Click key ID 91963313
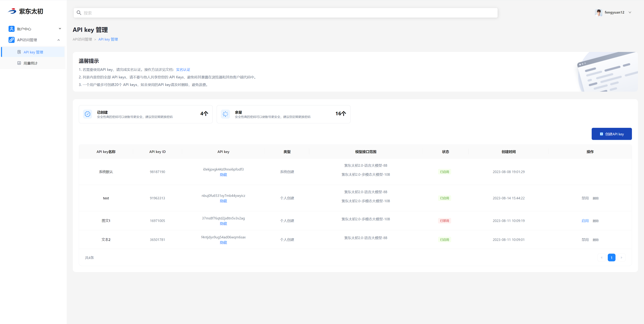The image size is (644, 324). (157, 198)
